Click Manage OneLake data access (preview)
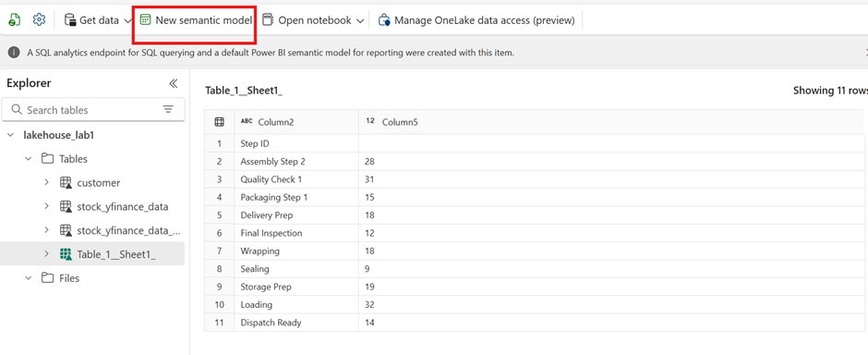 click(477, 20)
